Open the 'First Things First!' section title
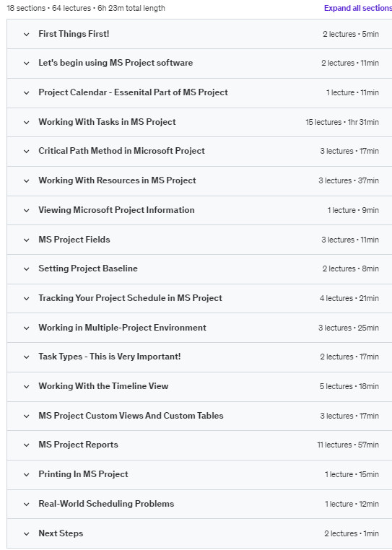Screen dimensions: 392x550 point(74,34)
